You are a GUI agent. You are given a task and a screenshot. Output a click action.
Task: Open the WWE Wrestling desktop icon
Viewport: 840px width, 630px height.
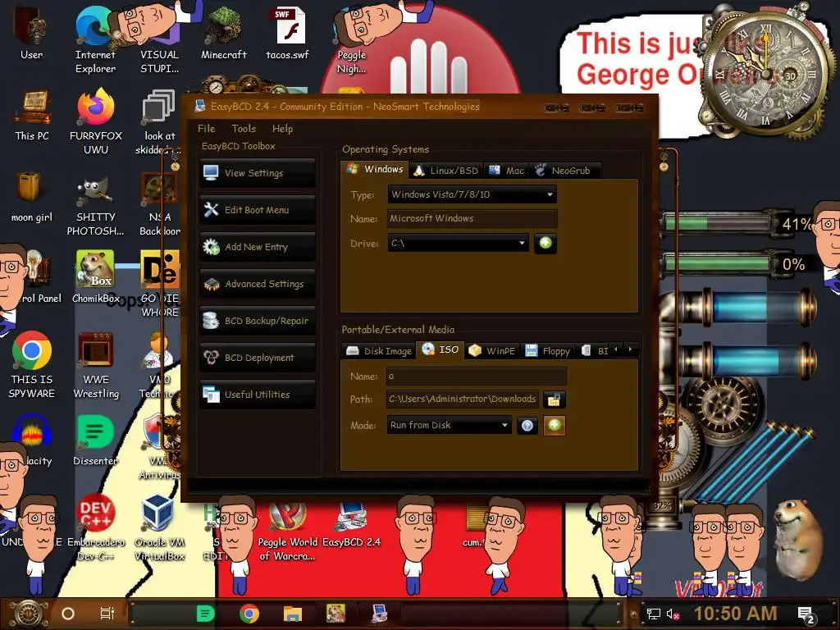95,364
